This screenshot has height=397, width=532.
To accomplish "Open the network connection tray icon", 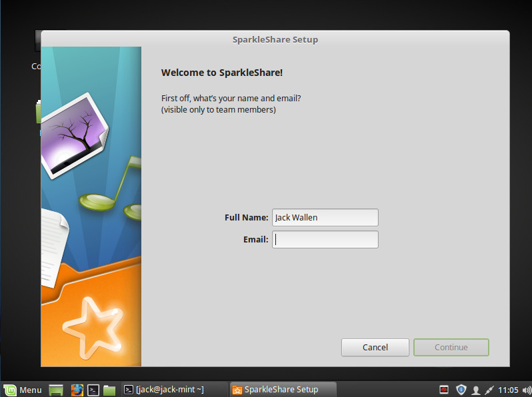I will coord(490,390).
